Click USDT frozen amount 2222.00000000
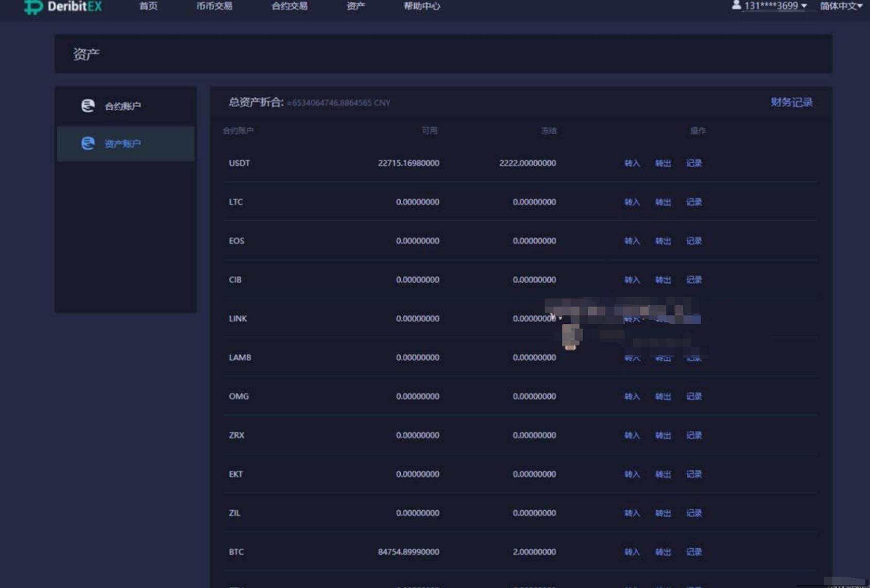Screen dimensions: 870x588 (527, 163)
